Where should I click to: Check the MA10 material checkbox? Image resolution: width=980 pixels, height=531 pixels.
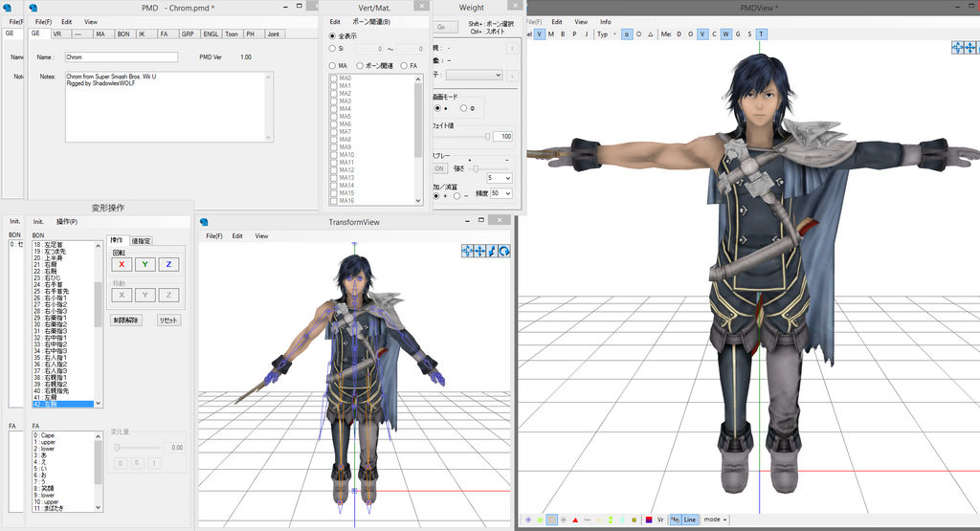pyautogui.click(x=334, y=155)
